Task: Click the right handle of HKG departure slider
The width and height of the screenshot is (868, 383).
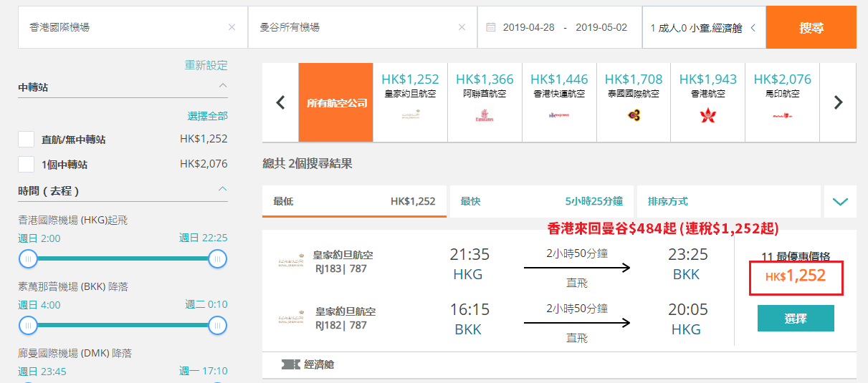Action: (218, 258)
